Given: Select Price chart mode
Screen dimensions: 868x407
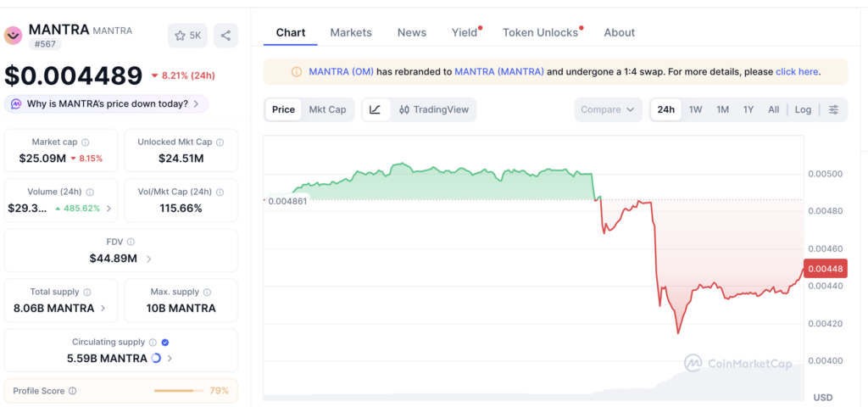Looking at the screenshot, I should tap(283, 109).
